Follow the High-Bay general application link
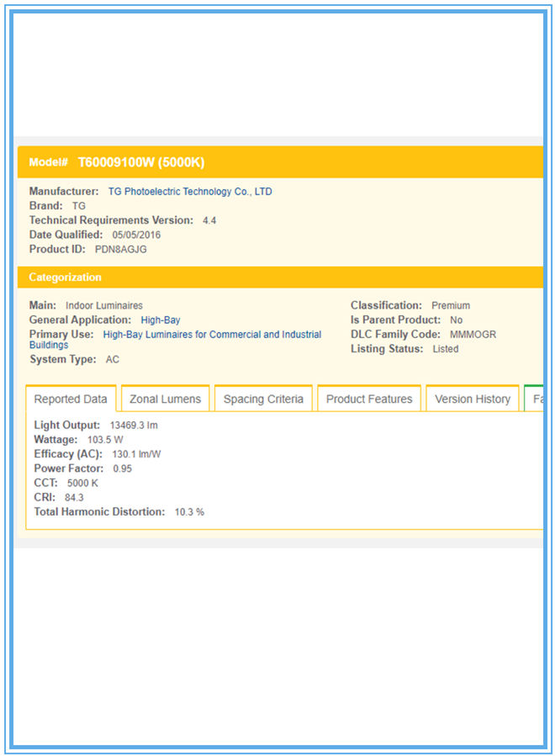The height and width of the screenshot is (756, 555). coord(160,320)
